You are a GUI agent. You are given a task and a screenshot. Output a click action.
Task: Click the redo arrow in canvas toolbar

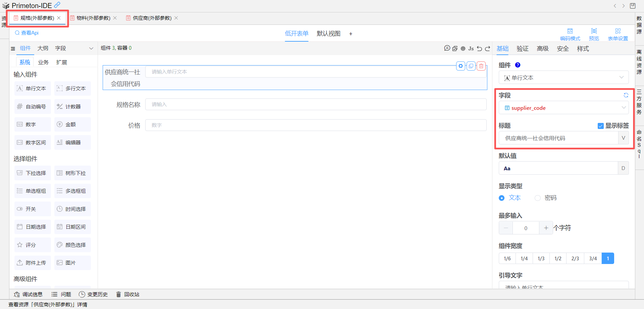coord(488,48)
